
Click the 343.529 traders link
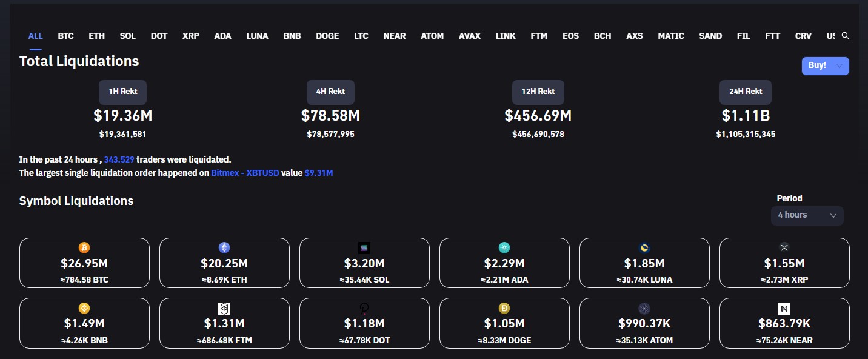click(119, 159)
